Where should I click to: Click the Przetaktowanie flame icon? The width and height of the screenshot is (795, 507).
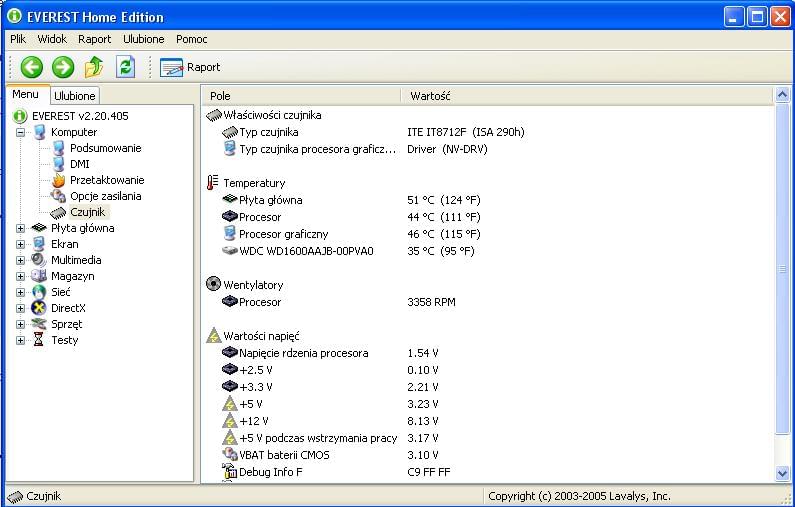coord(58,180)
